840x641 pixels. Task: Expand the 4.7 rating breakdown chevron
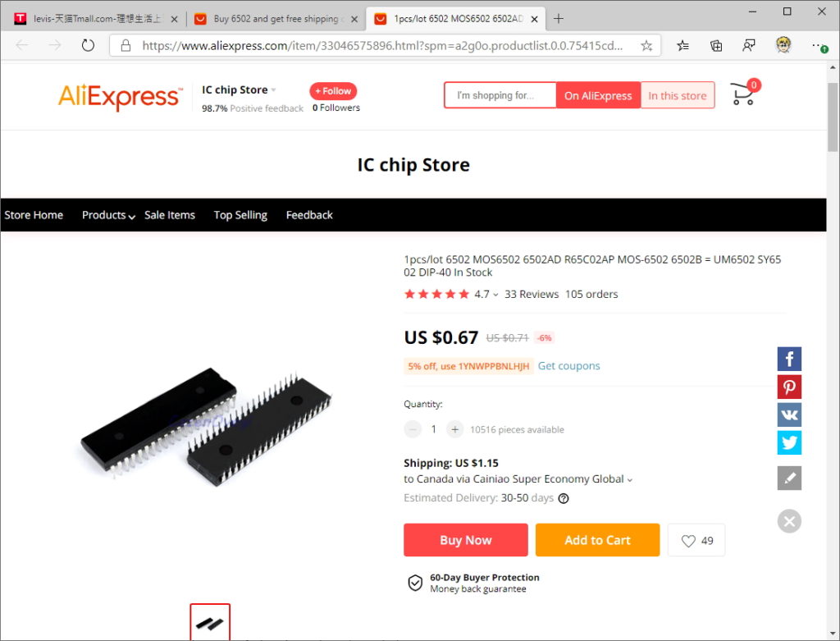tap(495, 295)
